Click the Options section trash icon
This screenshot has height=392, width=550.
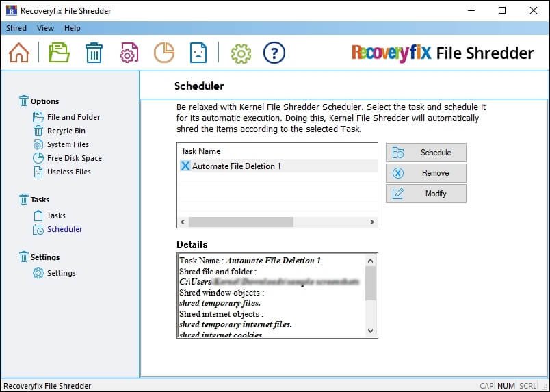tap(23, 101)
